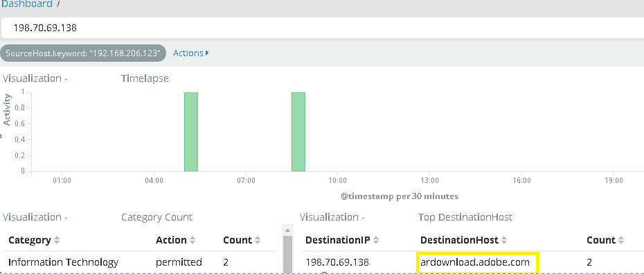This screenshot has width=644, height=274.
Task: Sort the Action column
Action: click(x=193, y=240)
